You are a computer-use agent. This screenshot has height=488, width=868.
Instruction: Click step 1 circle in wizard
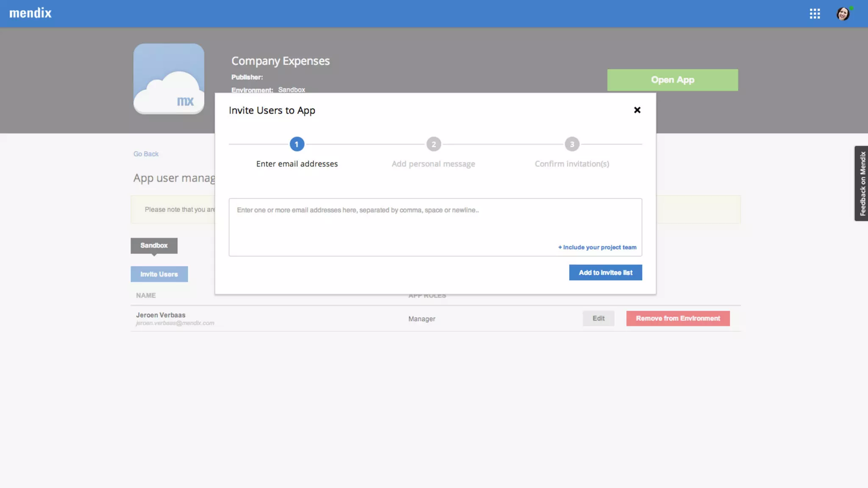[x=297, y=144]
